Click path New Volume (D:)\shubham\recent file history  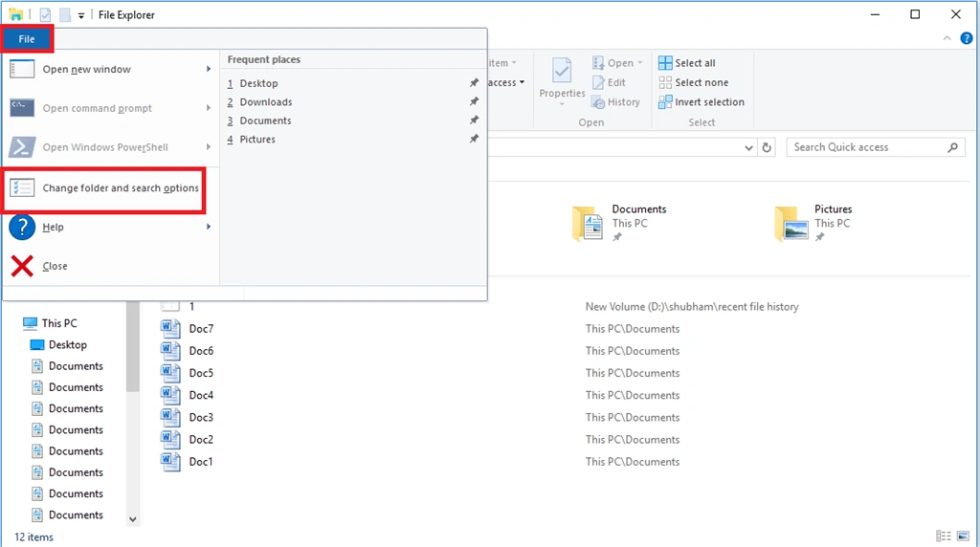pos(692,307)
